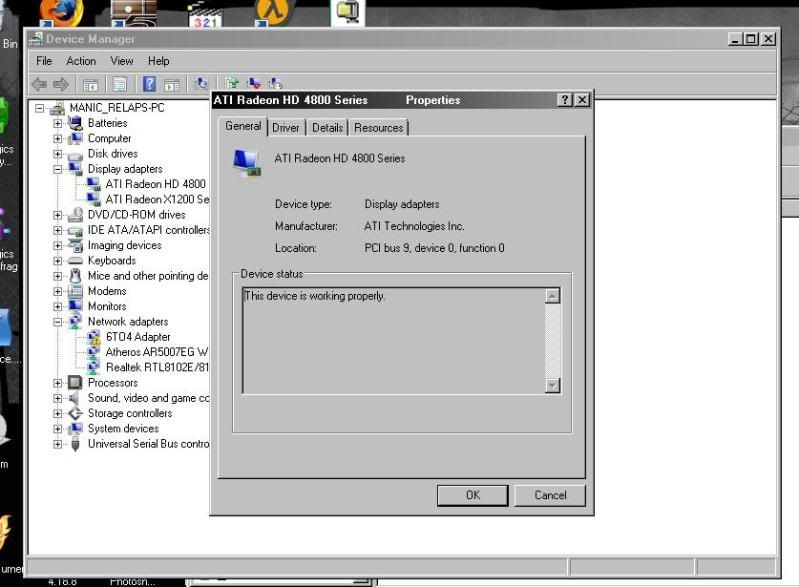Click the Forward arrow in Device Manager toolbar
Viewport: 799px width, 587px height.
[x=61, y=84]
